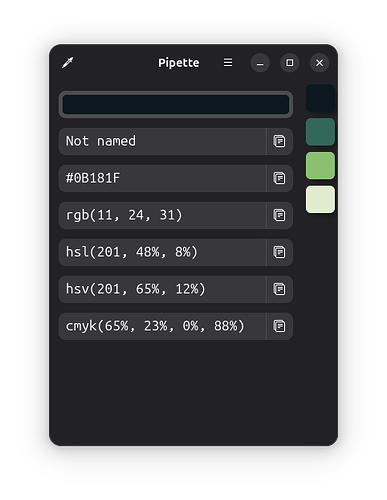Close the Pipette window

pyautogui.click(x=319, y=63)
